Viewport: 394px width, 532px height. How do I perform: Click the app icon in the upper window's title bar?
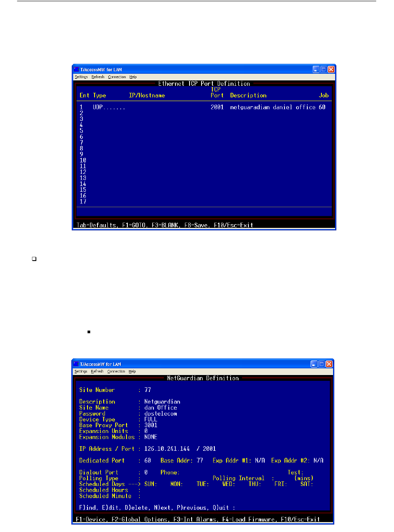coord(76,70)
